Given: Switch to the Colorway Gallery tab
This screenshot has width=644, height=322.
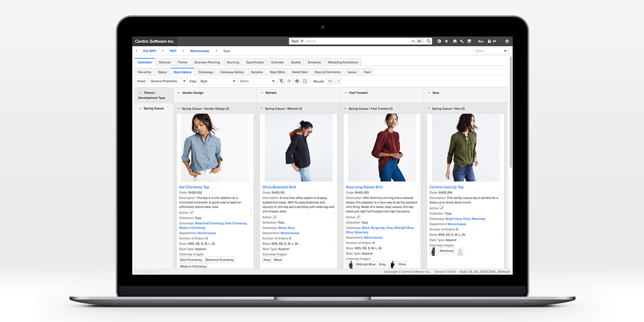Looking at the screenshot, I should tap(232, 72).
